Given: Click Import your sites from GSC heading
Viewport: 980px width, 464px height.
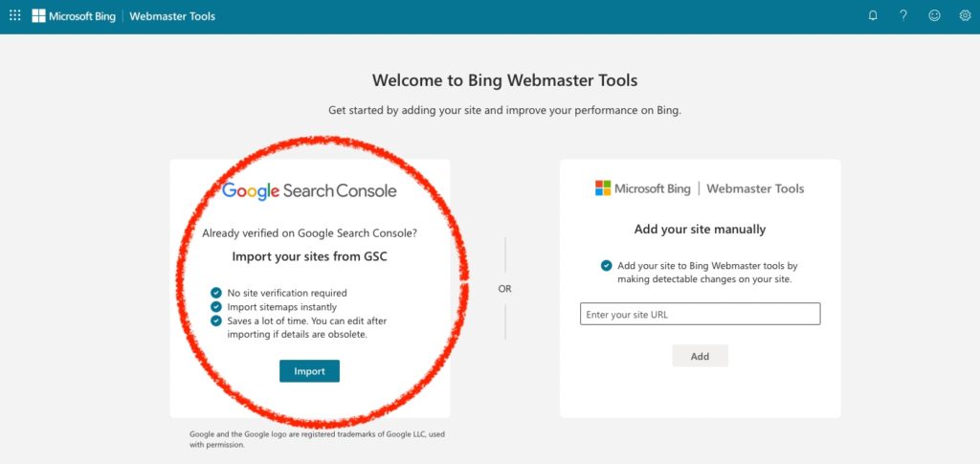Looking at the screenshot, I should (310, 256).
